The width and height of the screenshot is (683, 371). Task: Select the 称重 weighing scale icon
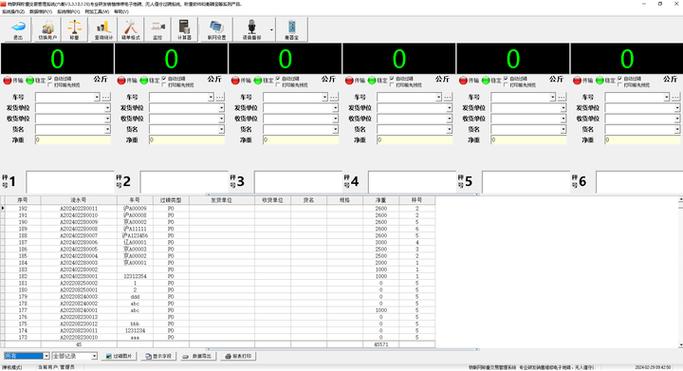(74, 30)
